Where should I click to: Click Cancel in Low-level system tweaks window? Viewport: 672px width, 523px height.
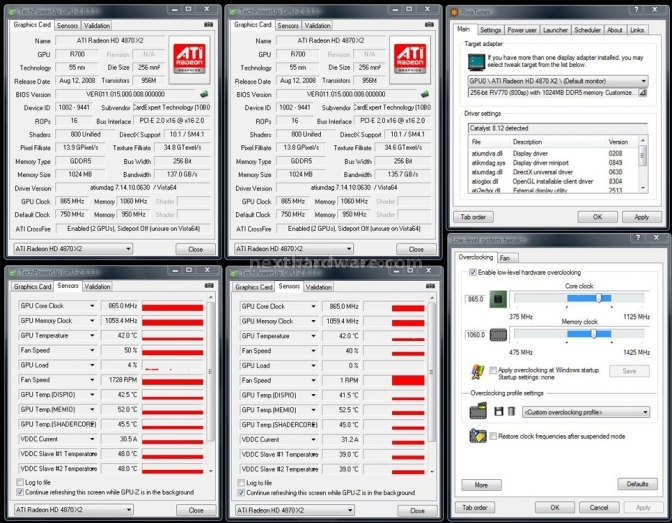pos(599,508)
